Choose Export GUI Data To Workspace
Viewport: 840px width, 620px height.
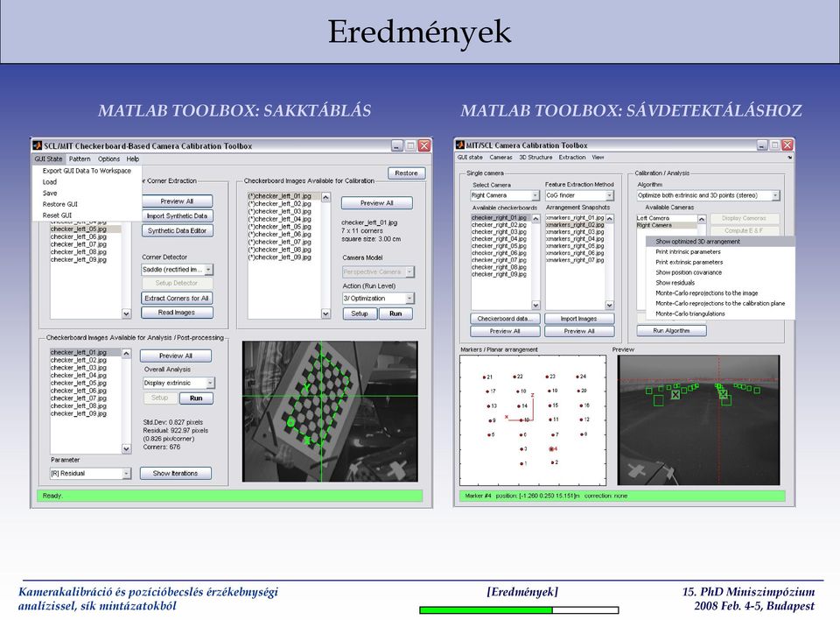pos(87,171)
